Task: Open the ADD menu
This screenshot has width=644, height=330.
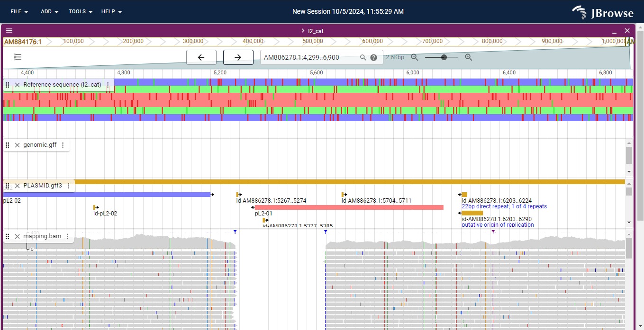Action: coord(50,11)
